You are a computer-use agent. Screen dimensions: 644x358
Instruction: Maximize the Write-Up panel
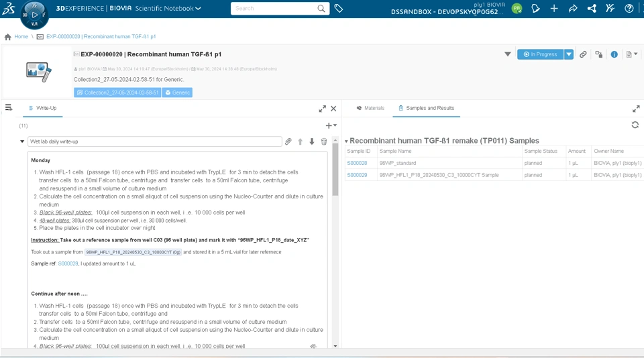tap(323, 109)
